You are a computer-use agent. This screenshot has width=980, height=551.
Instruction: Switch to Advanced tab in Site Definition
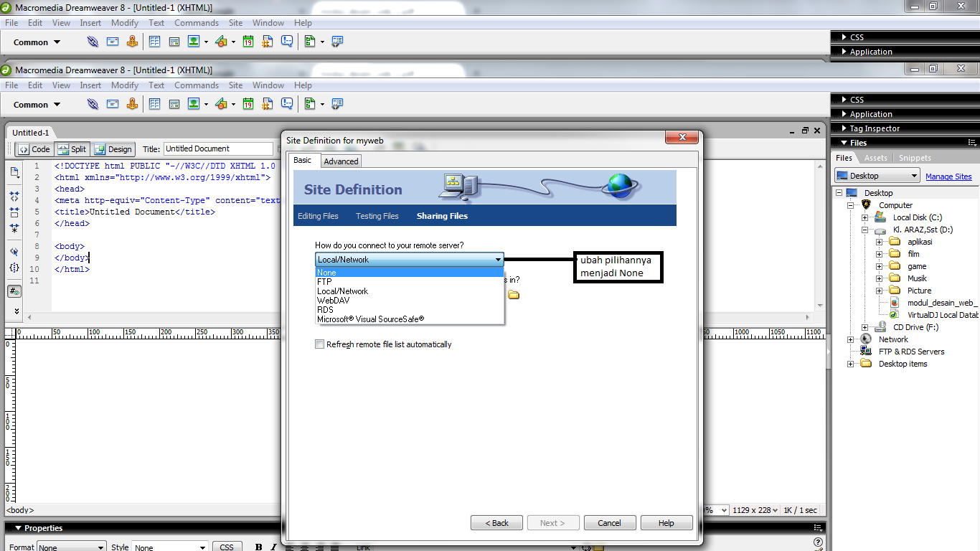pos(341,161)
